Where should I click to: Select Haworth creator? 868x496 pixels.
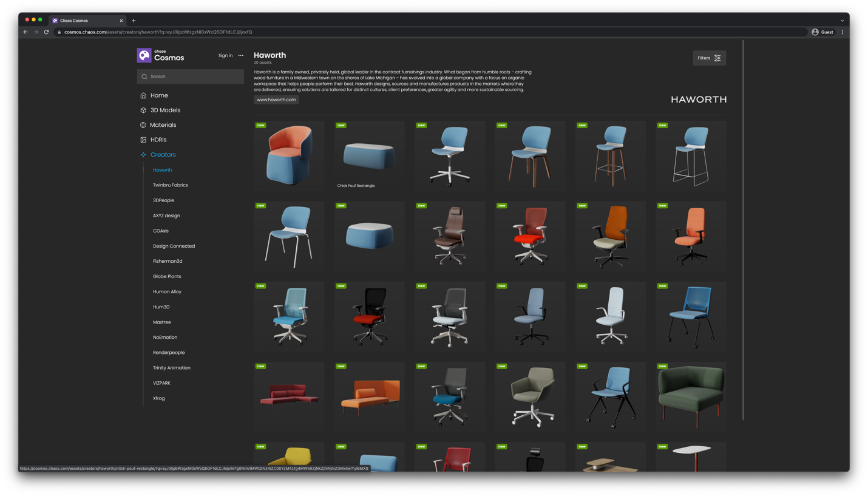point(163,170)
